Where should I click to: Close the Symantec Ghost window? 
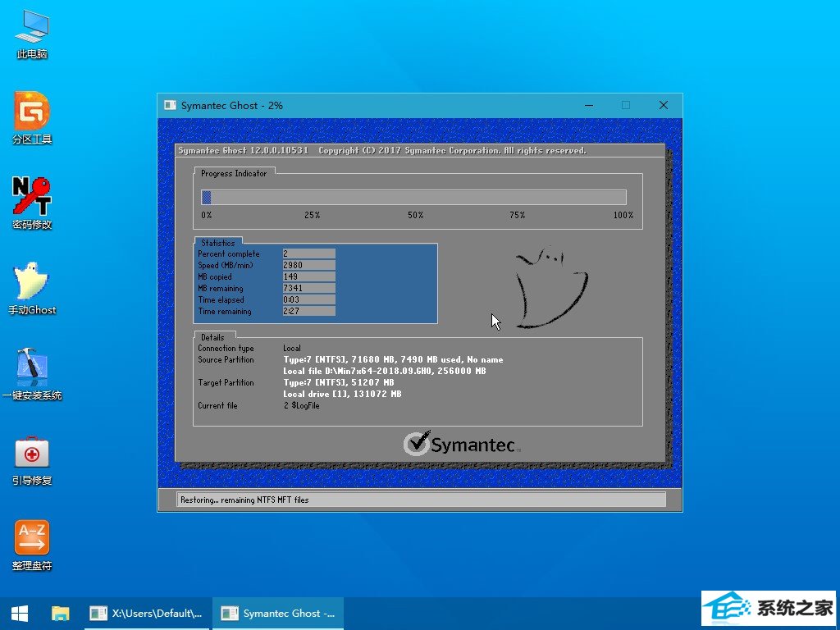pyautogui.click(x=663, y=105)
